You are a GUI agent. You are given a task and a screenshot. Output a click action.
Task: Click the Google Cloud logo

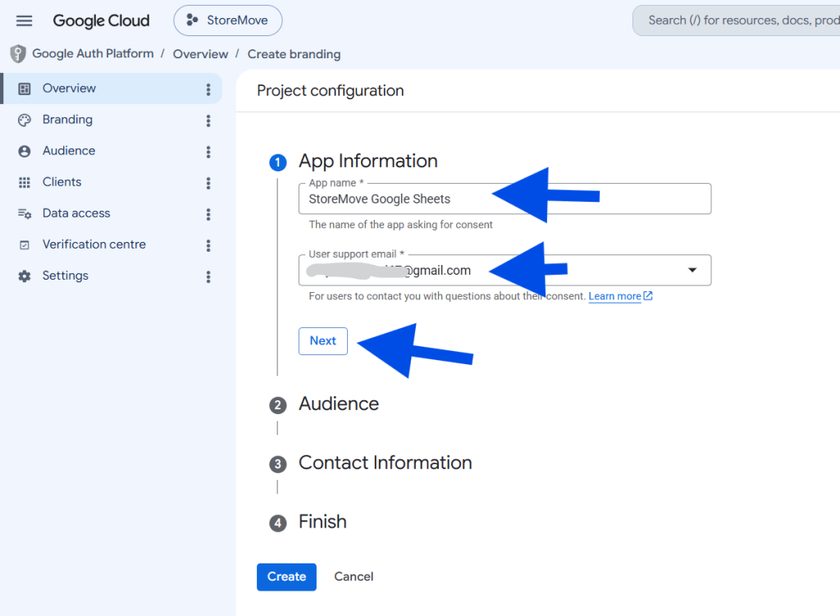pos(101,21)
